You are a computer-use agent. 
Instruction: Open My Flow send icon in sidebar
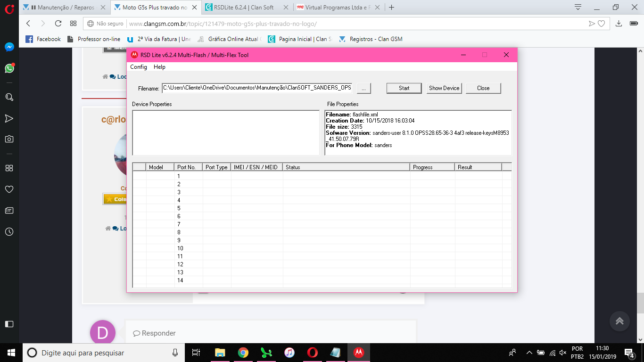[x=9, y=118]
